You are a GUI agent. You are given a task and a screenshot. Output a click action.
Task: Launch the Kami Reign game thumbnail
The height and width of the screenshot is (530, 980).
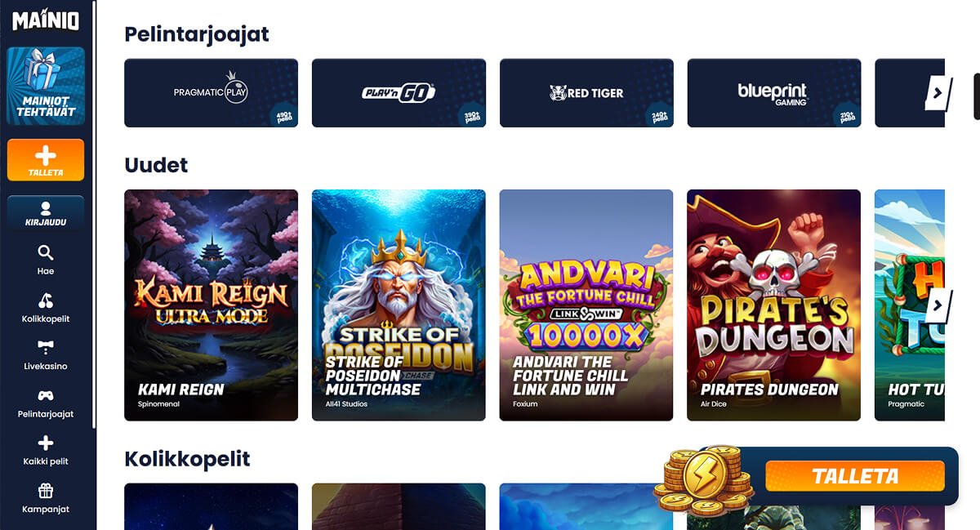tap(211, 305)
